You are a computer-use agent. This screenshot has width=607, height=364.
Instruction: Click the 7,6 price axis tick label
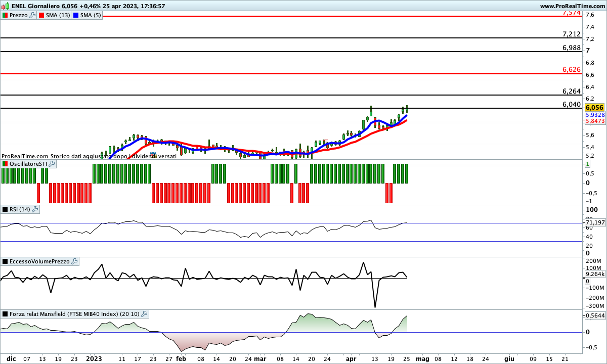[590, 14]
